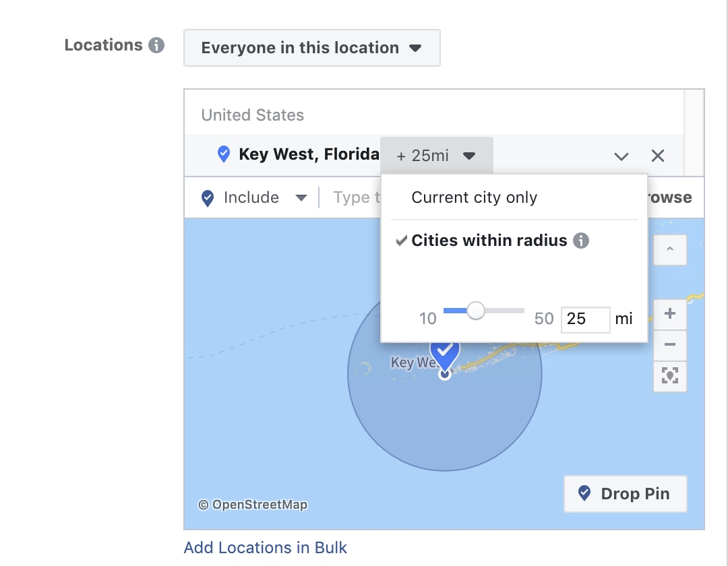The width and height of the screenshot is (728, 566).
Task: Open the + 25mi radius dropdown
Action: pos(436,156)
